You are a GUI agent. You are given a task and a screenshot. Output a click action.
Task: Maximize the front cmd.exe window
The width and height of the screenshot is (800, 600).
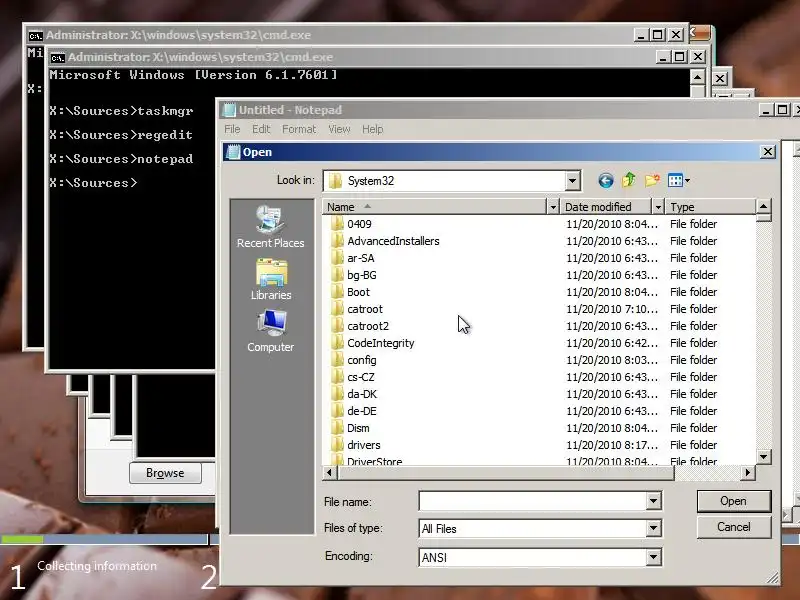680,57
